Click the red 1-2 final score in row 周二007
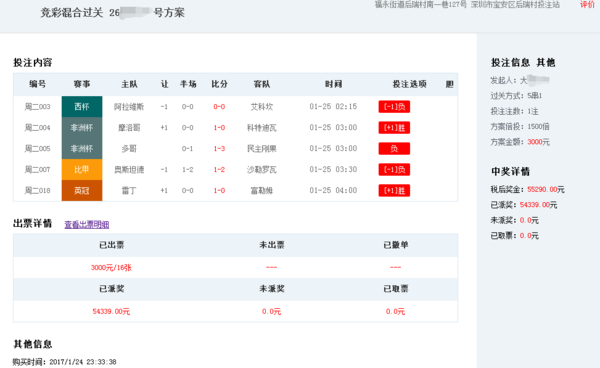 [x=219, y=169]
